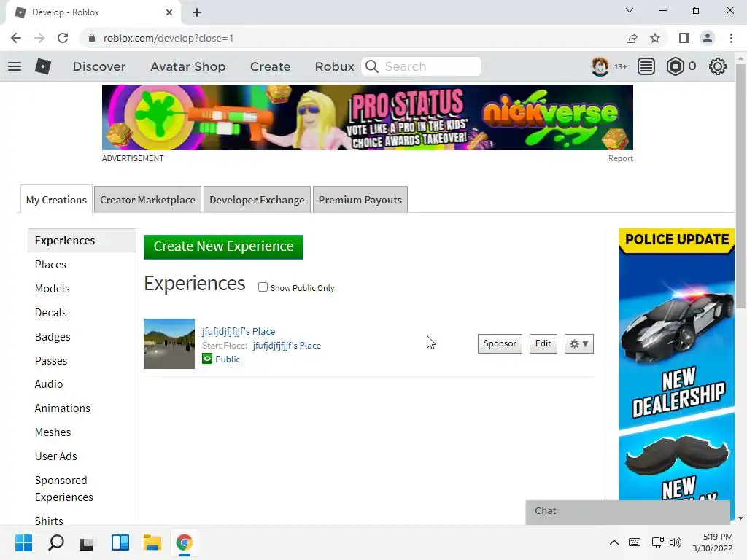747x560 pixels.
Task: Switch to Developer Exchange tab
Action: (x=257, y=200)
